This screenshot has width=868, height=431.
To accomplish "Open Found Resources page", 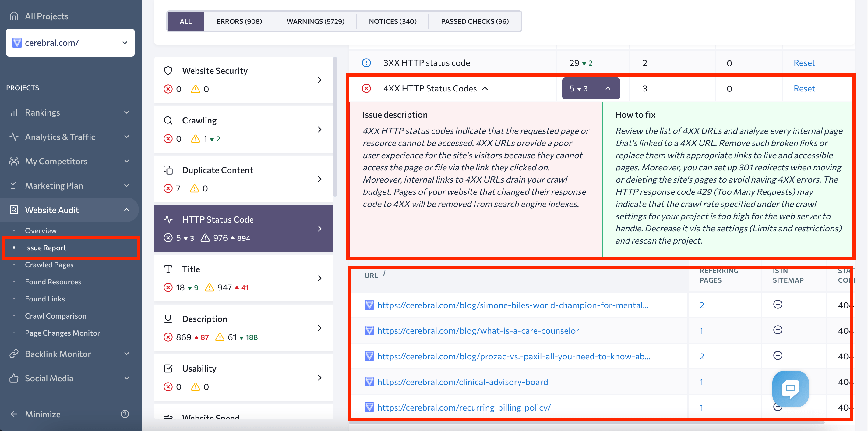I will click(x=53, y=282).
